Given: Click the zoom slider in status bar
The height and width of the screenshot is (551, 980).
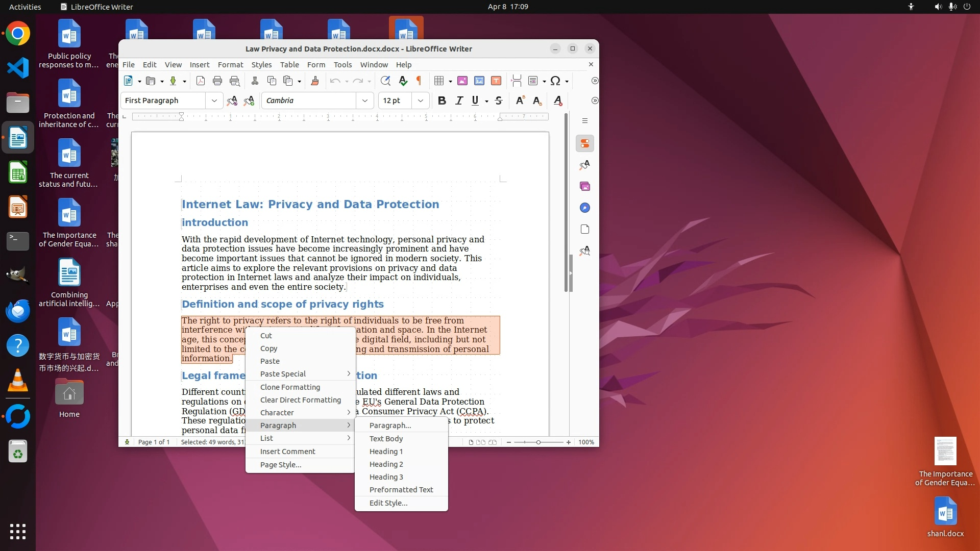Looking at the screenshot, I should pos(538,442).
